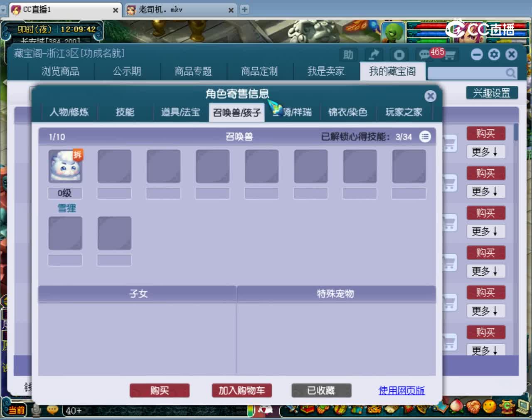Open settings gear icon in 藏宝阁 header
Image resolution: width=532 pixels, height=420 pixels.
click(x=494, y=54)
